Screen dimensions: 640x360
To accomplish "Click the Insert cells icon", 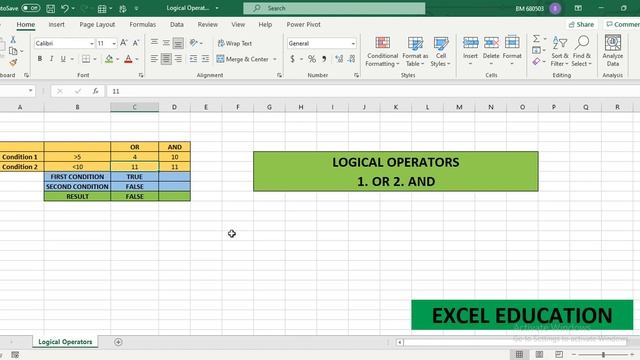I will pyautogui.click(x=470, y=42).
